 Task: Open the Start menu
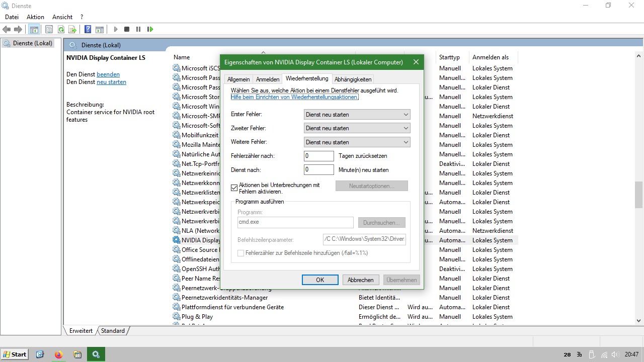tap(15, 354)
